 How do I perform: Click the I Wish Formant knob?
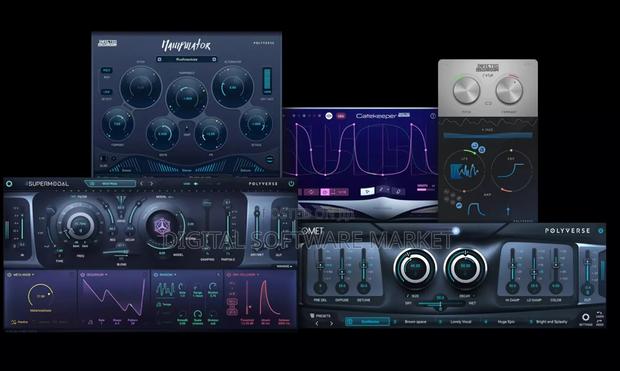(509, 90)
